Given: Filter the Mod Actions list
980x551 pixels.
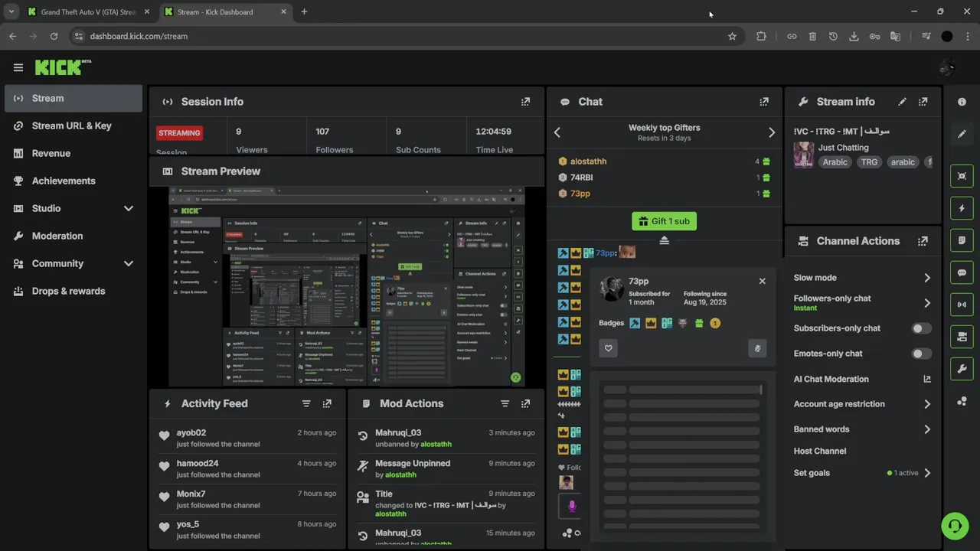Looking at the screenshot, I should (505, 403).
